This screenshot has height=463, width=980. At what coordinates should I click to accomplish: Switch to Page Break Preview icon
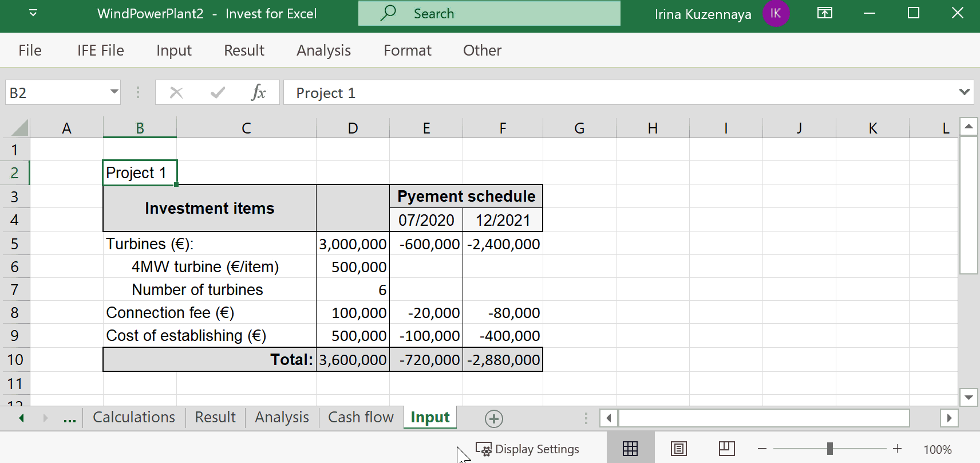(727, 449)
